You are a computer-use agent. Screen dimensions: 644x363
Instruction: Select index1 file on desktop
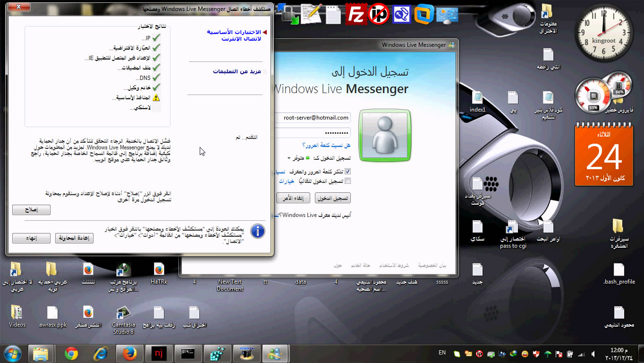click(477, 102)
